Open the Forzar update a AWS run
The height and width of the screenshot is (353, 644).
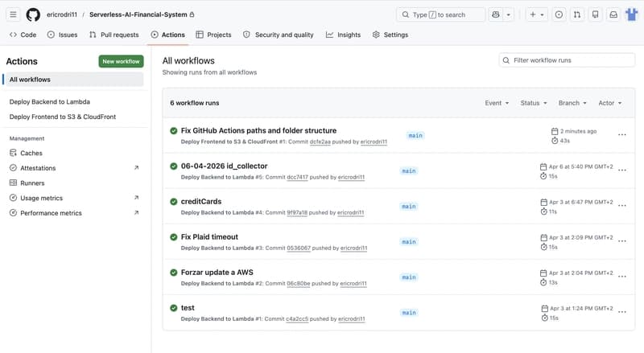[x=217, y=273]
